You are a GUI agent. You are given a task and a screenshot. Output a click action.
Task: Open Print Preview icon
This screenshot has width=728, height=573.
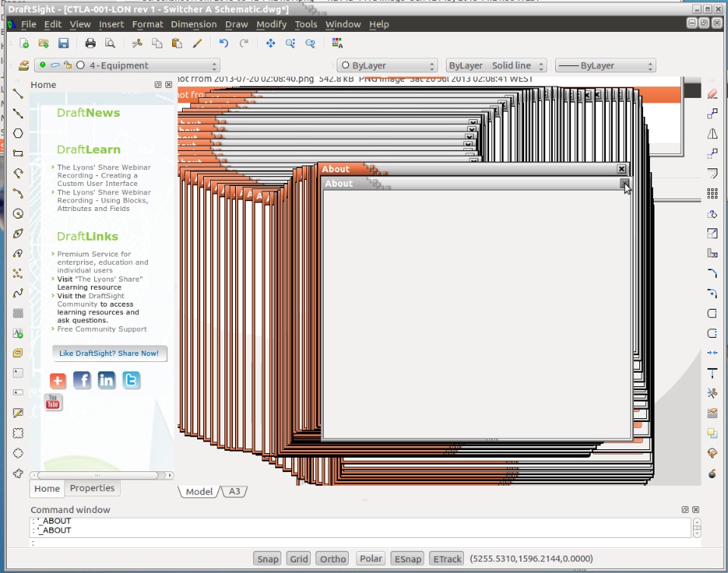[110, 43]
